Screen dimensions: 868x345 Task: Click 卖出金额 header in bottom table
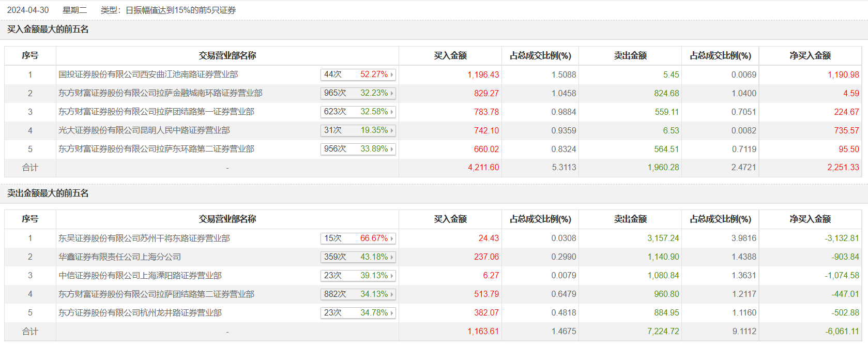[630, 219]
